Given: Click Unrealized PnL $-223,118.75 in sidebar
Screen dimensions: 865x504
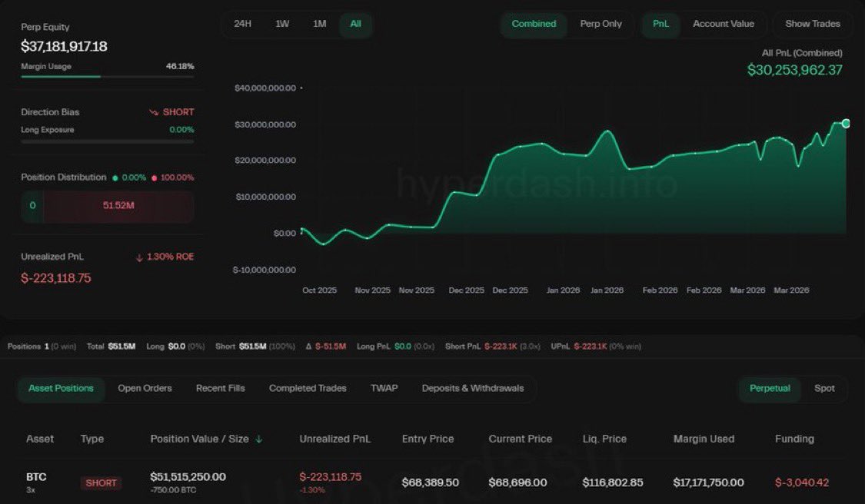Looking at the screenshot, I should pyautogui.click(x=55, y=278).
